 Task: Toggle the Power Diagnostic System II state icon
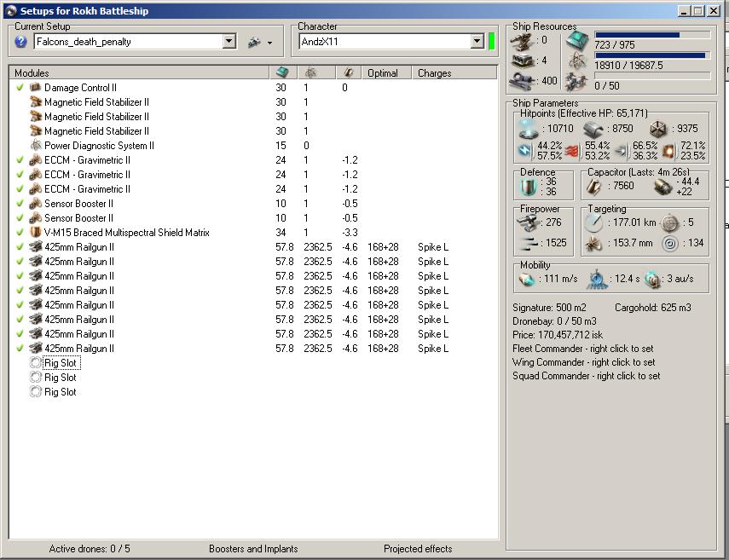(x=36, y=146)
